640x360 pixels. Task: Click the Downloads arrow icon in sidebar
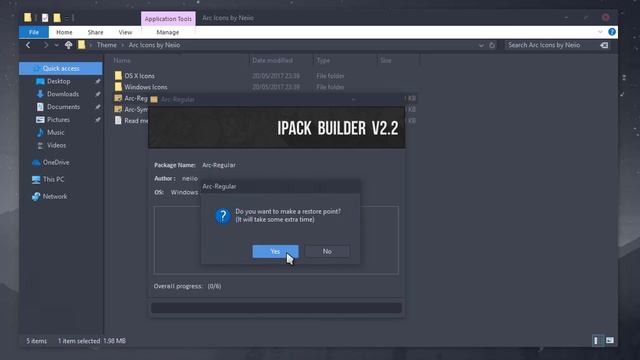[40, 94]
